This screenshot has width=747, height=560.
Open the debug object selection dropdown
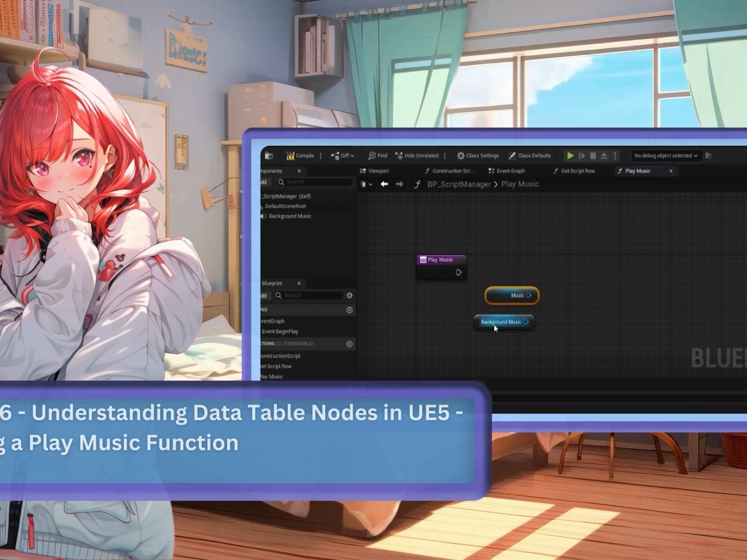[x=666, y=156]
